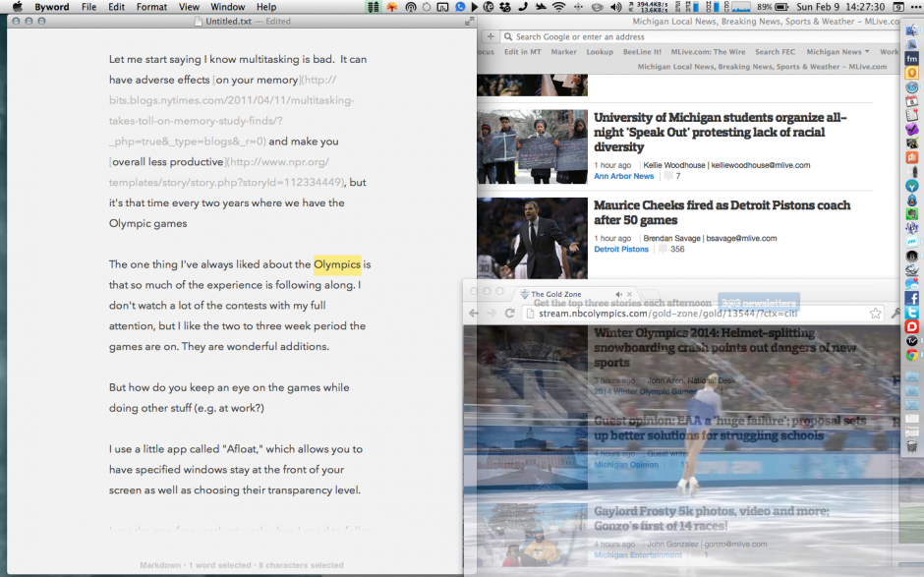Open the Wi-Fi status menu

pyautogui.click(x=558, y=7)
